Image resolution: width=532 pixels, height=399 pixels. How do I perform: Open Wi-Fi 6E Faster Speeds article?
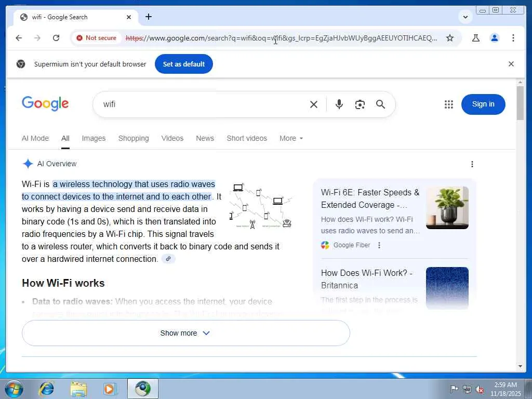click(x=370, y=198)
